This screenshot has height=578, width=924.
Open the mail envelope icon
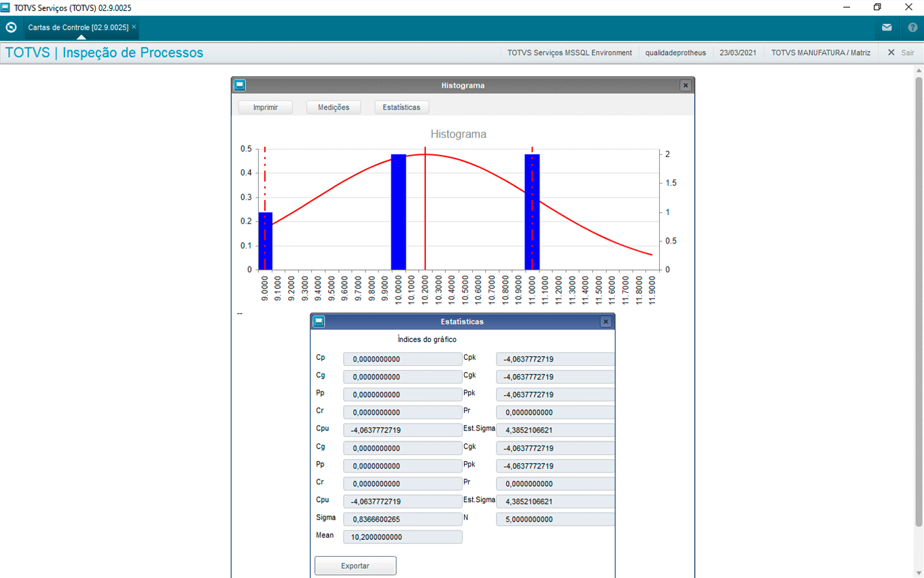pyautogui.click(x=887, y=28)
